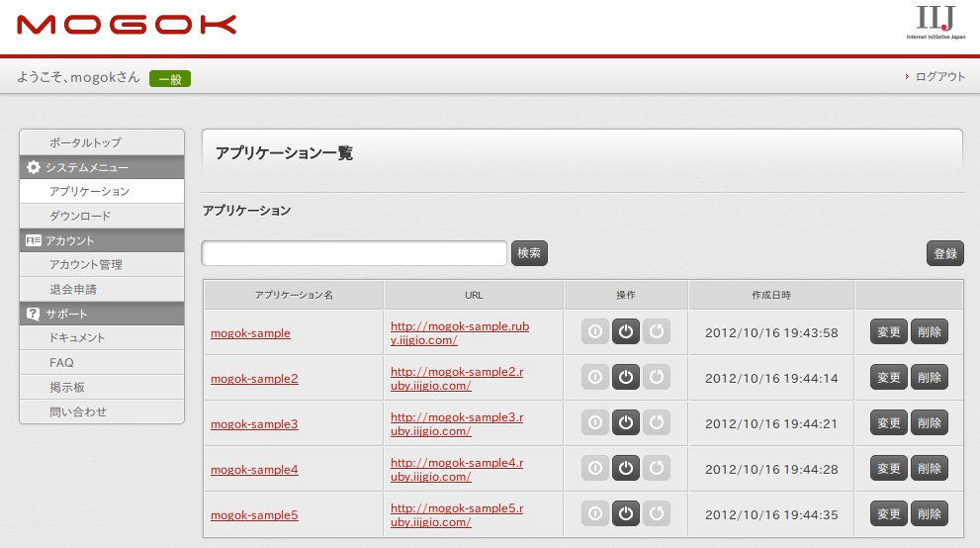Click the power icon for mogok-sample4
This screenshot has height=548, width=980.
(x=626, y=468)
